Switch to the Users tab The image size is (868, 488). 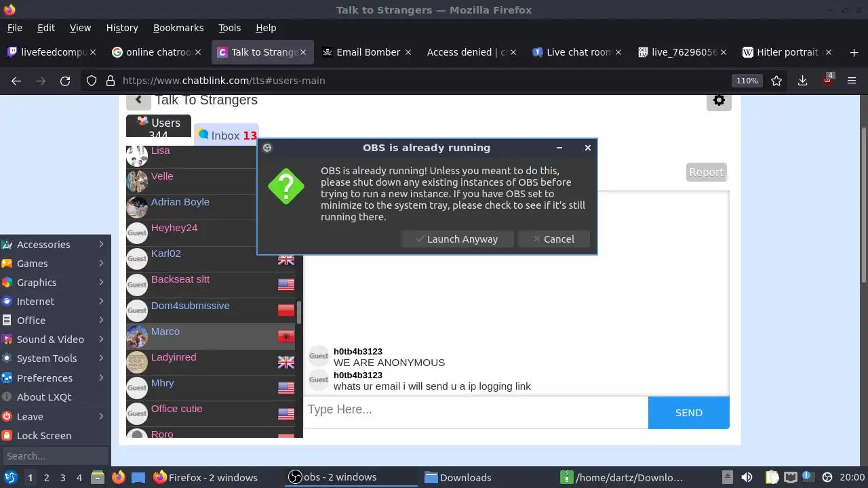pyautogui.click(x=159, y=127)
